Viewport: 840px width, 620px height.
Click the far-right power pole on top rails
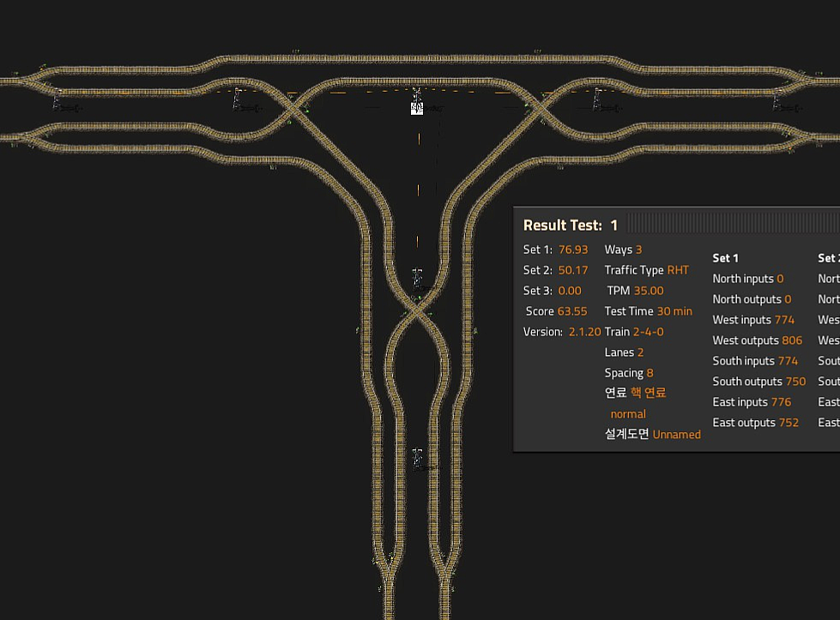click(777, 101)
